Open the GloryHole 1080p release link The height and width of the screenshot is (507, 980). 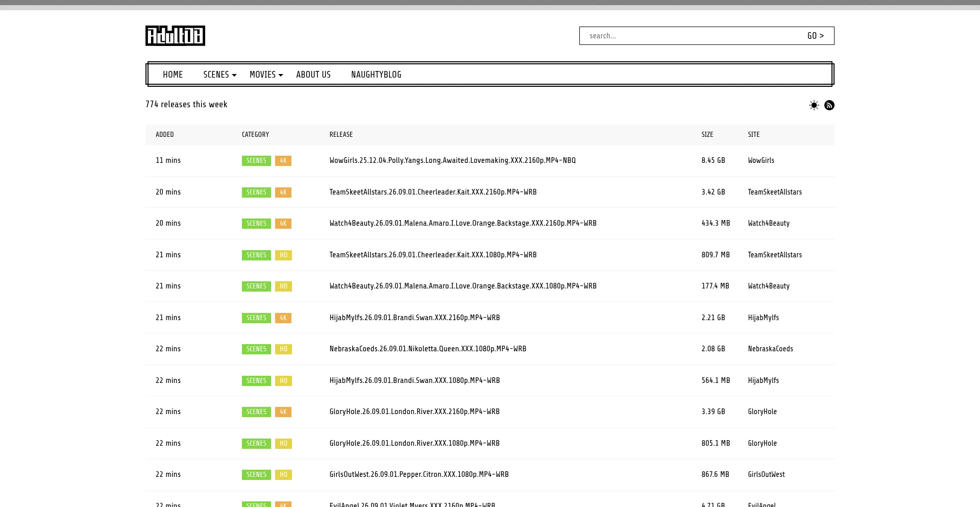point(414,443)
